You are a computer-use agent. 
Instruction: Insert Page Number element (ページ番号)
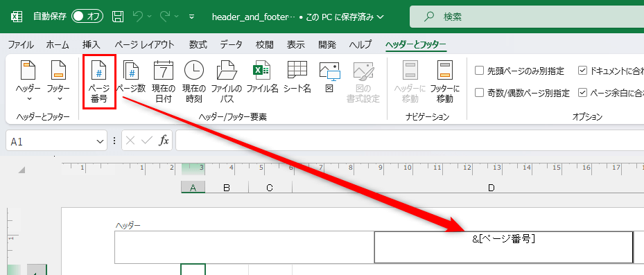(x=99, y=82)
